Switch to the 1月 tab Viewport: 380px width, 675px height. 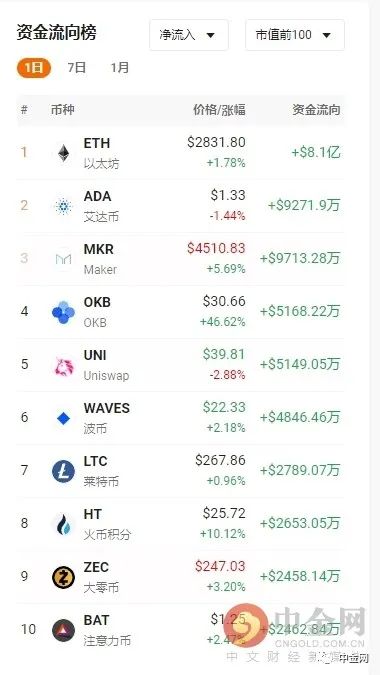[x=120, y=68]
